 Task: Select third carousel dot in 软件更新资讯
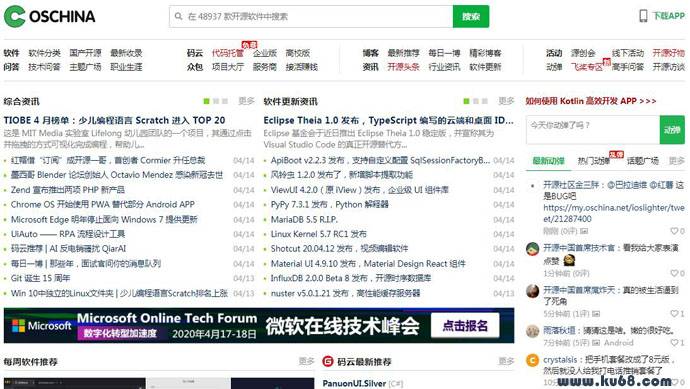(485, 101)
